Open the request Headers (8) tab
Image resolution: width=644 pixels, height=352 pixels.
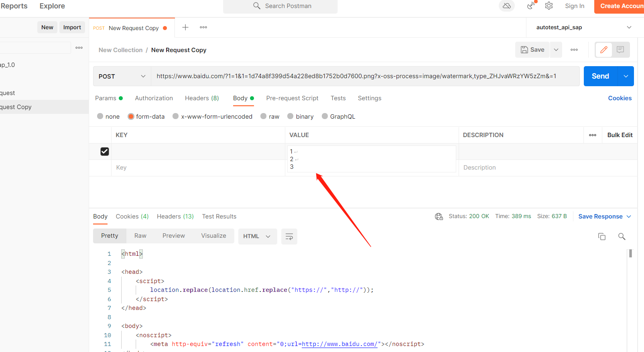click(202, 98)
